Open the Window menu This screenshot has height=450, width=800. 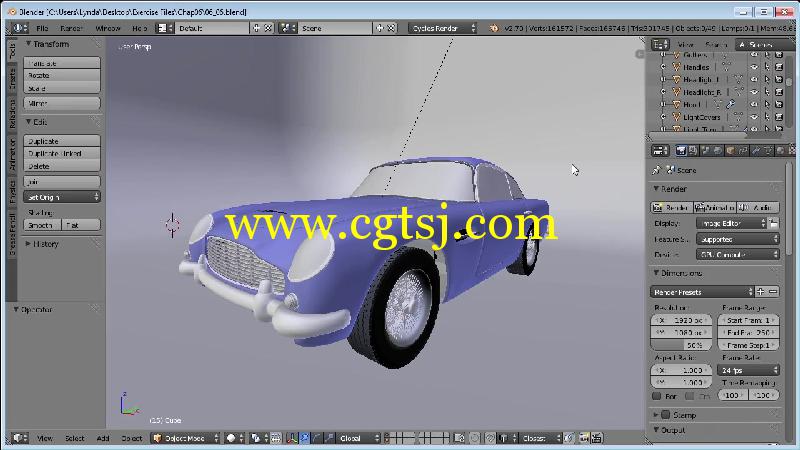[x=108, y=28]
